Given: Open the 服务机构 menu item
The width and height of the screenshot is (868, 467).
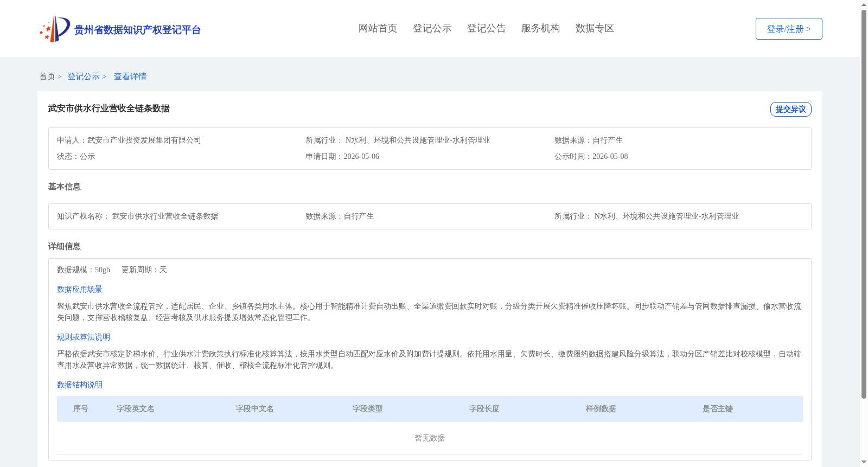Looking at the screenshot, I should 540,28.
